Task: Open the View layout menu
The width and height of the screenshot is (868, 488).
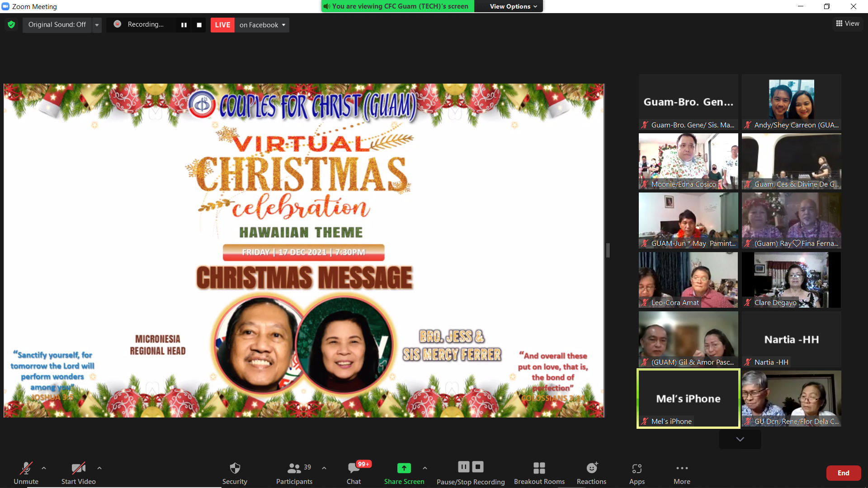Action: [x=848, y=23]
